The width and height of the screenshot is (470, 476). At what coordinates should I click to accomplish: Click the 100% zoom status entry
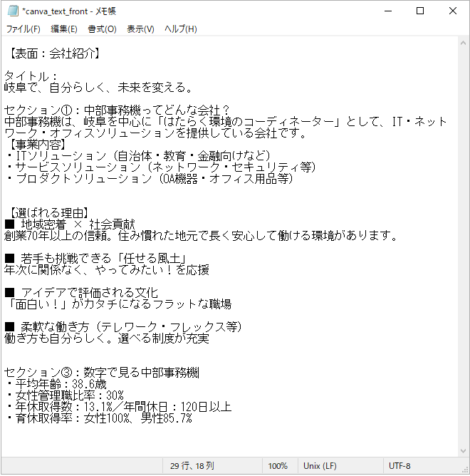click(278, 466)
